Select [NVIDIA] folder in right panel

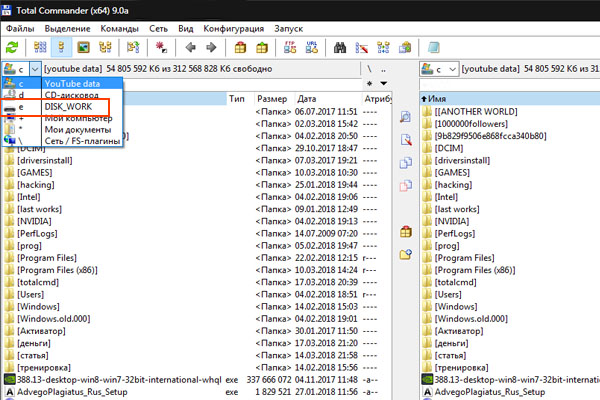pyautogui.click(x=452, y=221)
